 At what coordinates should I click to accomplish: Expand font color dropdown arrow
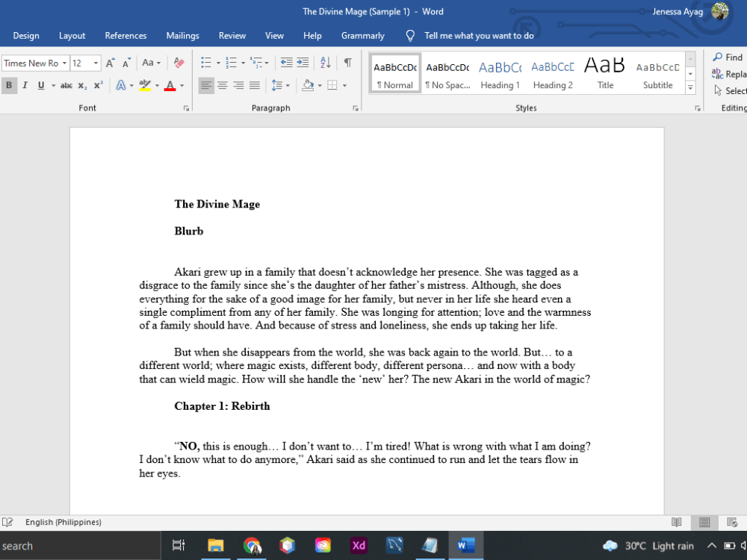coord(182,86)
